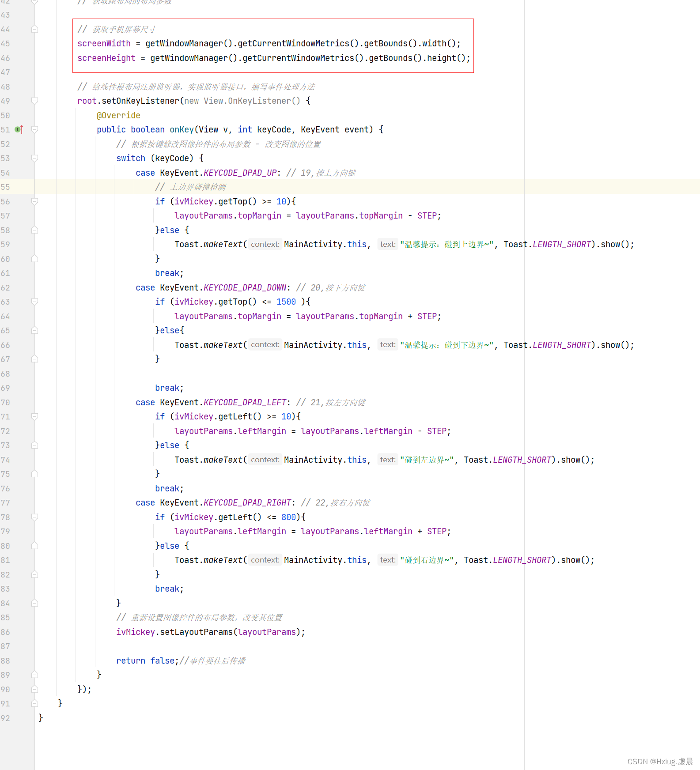The image size is (700, 770).
Task: Click the 'context:' inlay hint on line 66
Action: pyautogui.click(x=265, y=344)
